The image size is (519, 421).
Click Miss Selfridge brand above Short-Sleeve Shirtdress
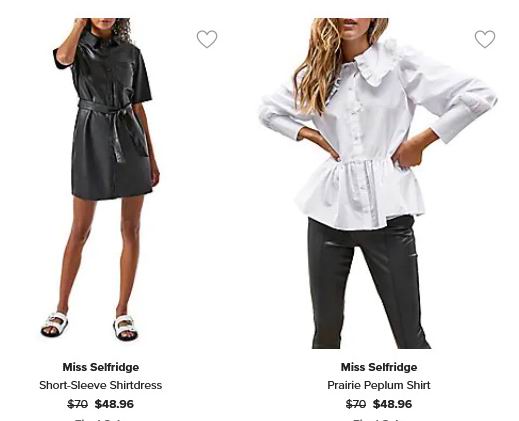coord(101,367)
